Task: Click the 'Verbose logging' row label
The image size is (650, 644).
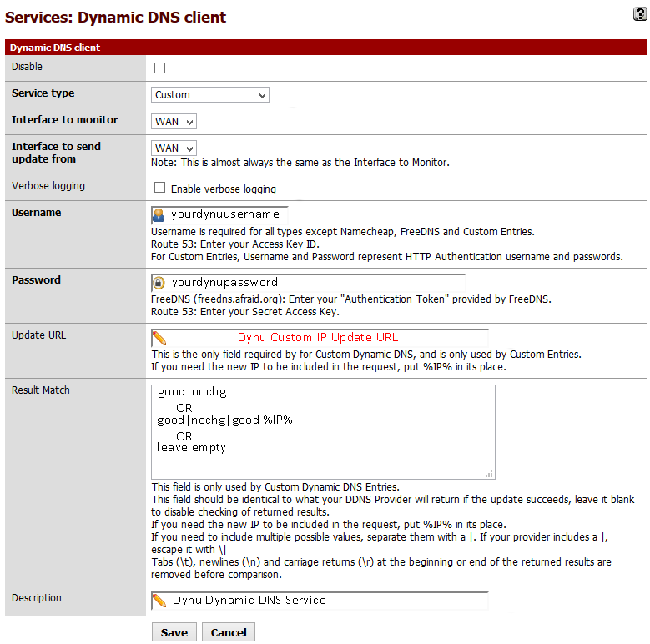Action: [x=48, y=186]
